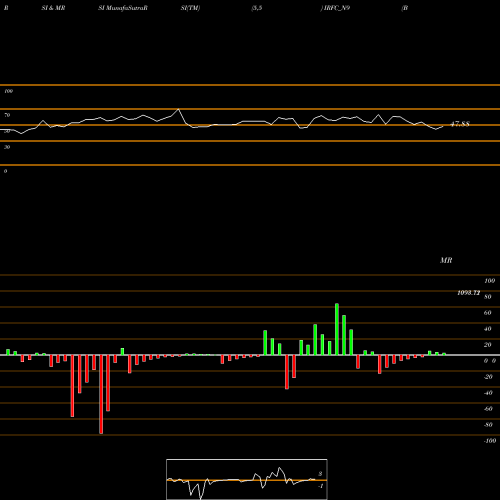The height and width of the screenshot is (500, 500).
Task: Click the longest red MR bar
Action: point(101,394)
